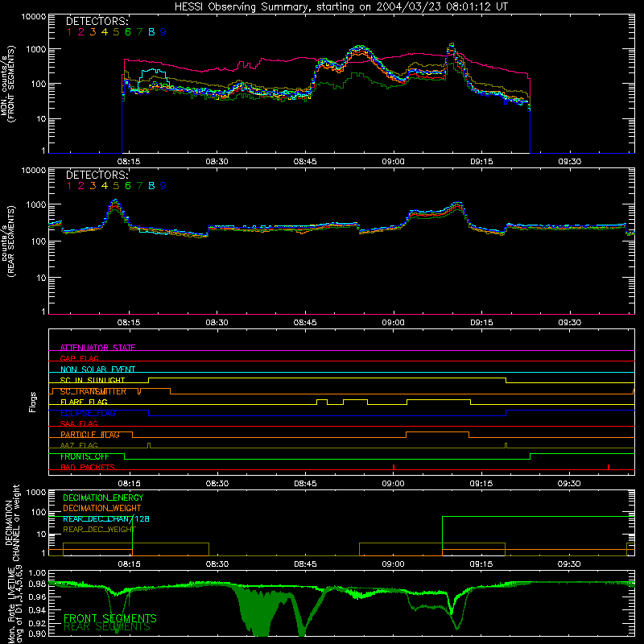
Task: Select cyan detector number 8 in front segments legend
Action: pyautogui.click(x=151, y=31)
